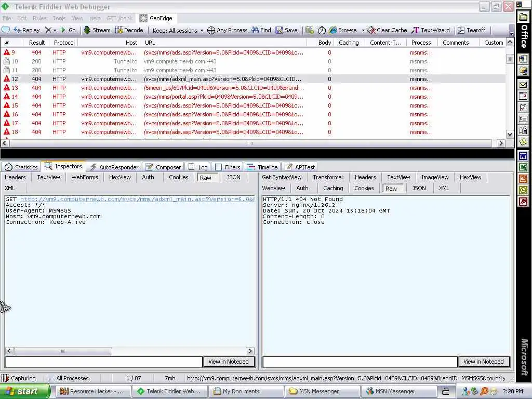Screen dimensions: 532x399
Task: Toggle Stream mode in toolbar
Action: (x=97, y=30)
